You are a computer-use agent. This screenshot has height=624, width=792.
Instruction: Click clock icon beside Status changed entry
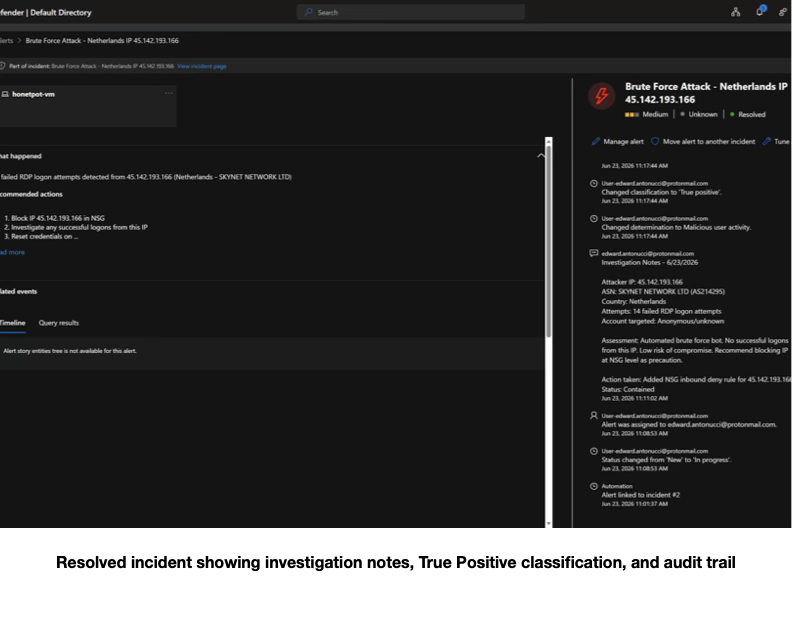[x=594, y=451]
